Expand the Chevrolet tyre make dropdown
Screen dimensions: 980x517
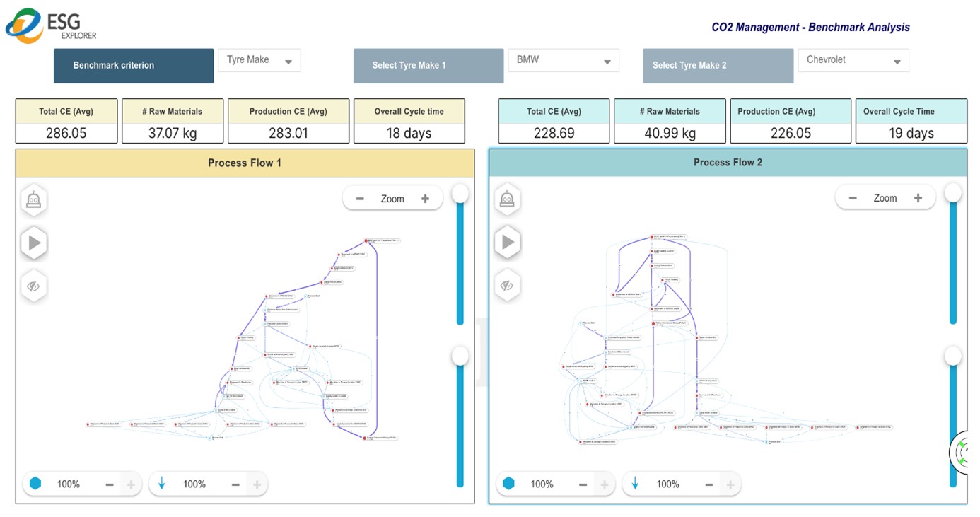[853, 60]
